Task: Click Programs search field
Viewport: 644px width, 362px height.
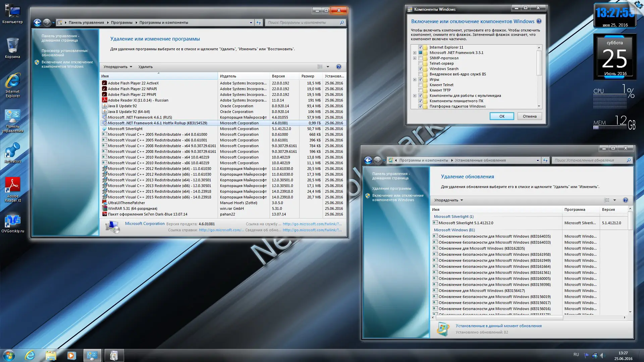Action: tap(302, 22)
